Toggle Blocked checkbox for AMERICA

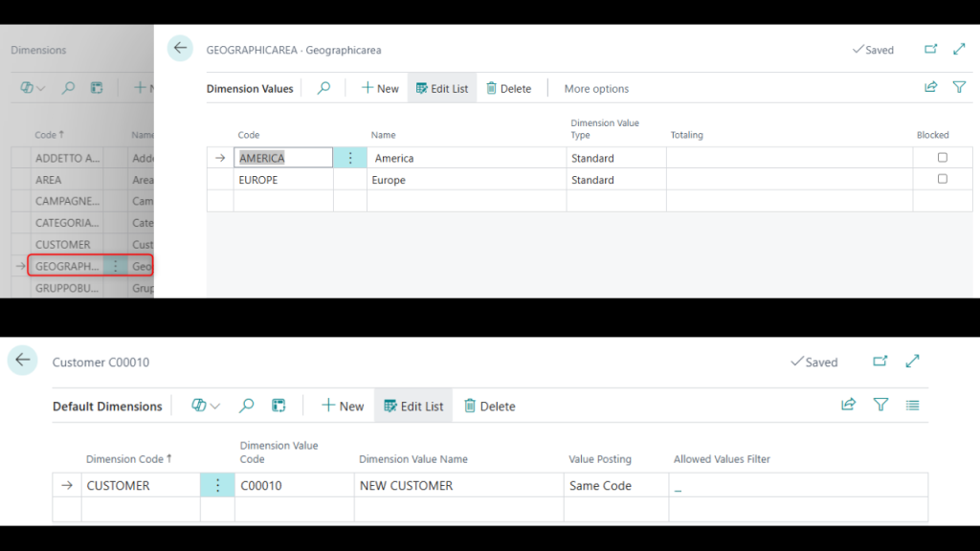(942, 158)
